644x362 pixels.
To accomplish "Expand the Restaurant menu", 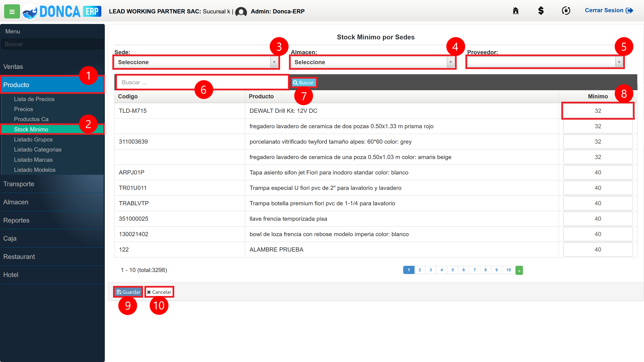I will click(x=52, y=257).
